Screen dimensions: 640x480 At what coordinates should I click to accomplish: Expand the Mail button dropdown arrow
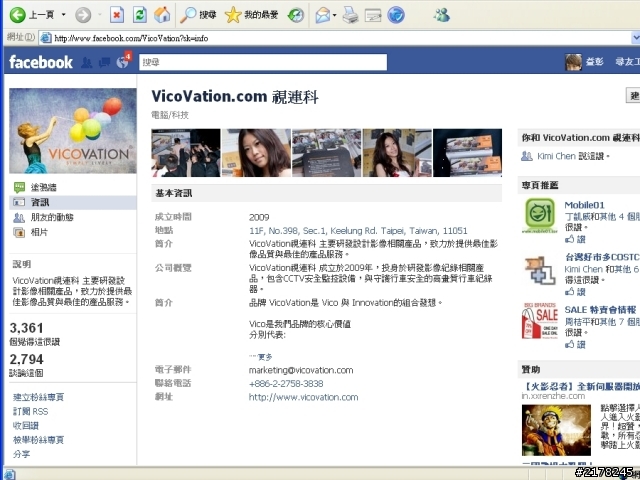point(335,16)
